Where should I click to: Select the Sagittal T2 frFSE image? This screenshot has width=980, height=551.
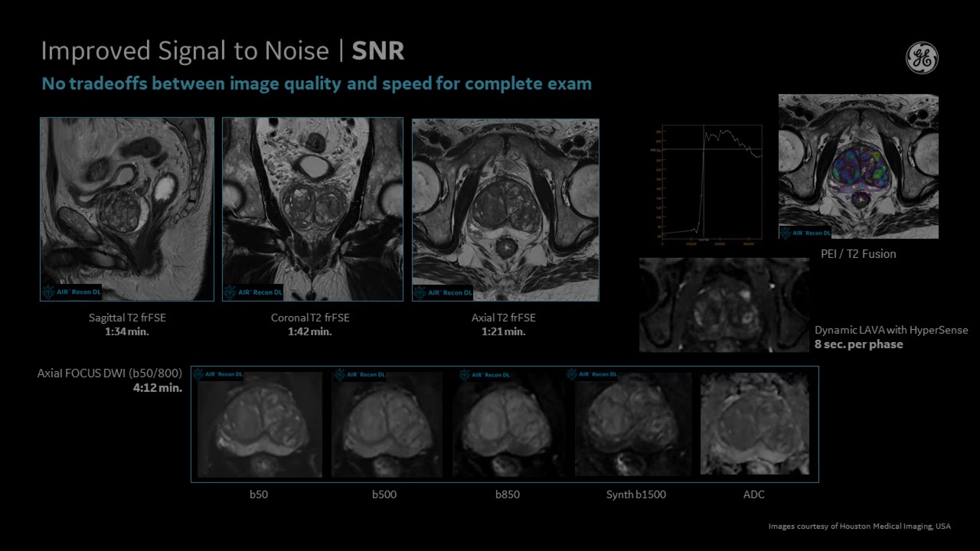point(127,209)
